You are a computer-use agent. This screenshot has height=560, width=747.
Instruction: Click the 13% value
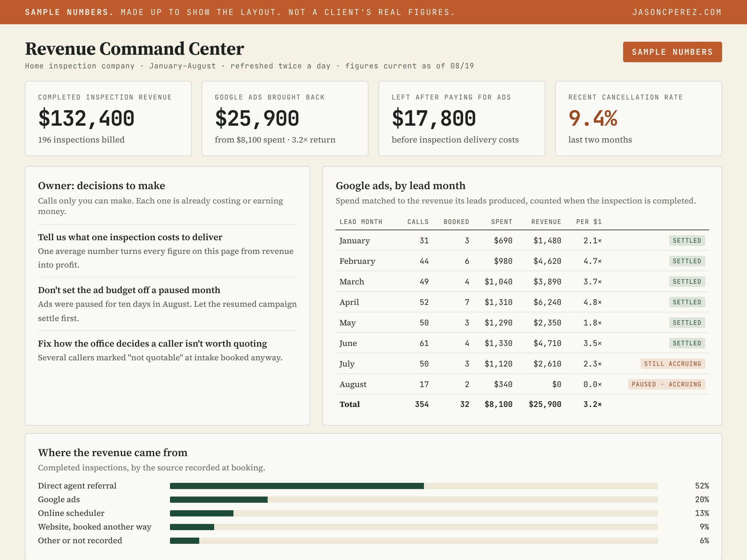(x=702, y=513)
